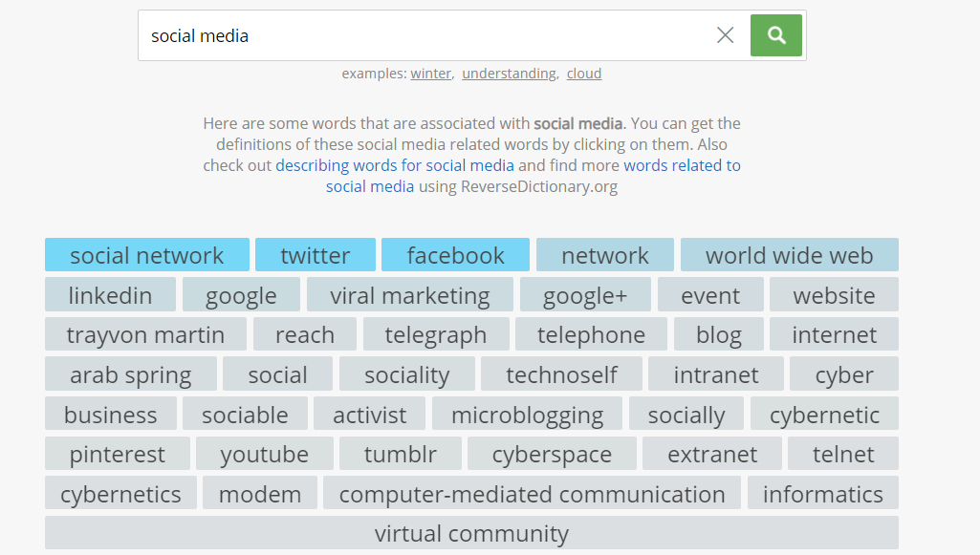Click the 'viral marketing' word tag
The height and width of the screenshot is (555, 980).
pyautogui.click(x=409, y=295)
